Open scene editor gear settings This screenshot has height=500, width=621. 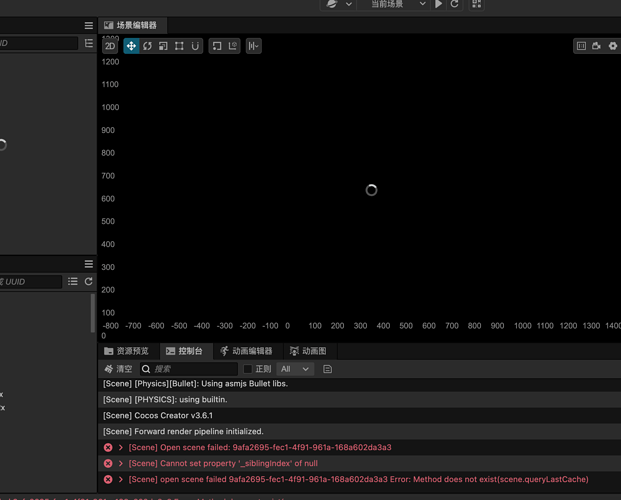pos(612,46)
